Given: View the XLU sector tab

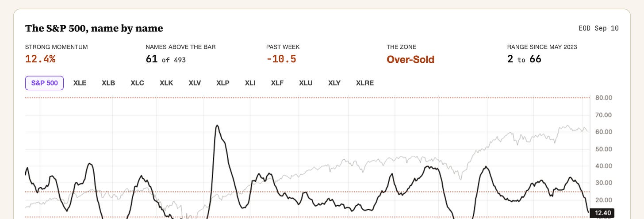Looking at the screenshot, I should click(x=306, y=83).
